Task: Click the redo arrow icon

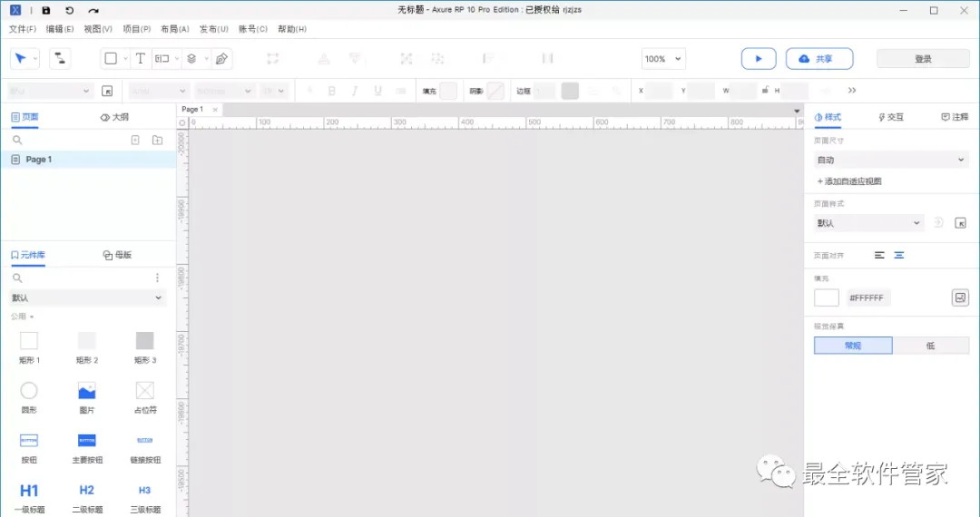Action: pyautogui.click(x=93, y=10)
